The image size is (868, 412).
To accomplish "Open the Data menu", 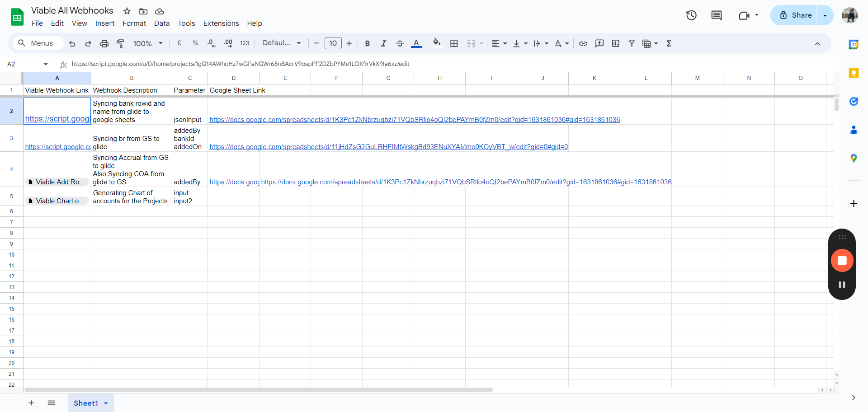I will 162,23.
